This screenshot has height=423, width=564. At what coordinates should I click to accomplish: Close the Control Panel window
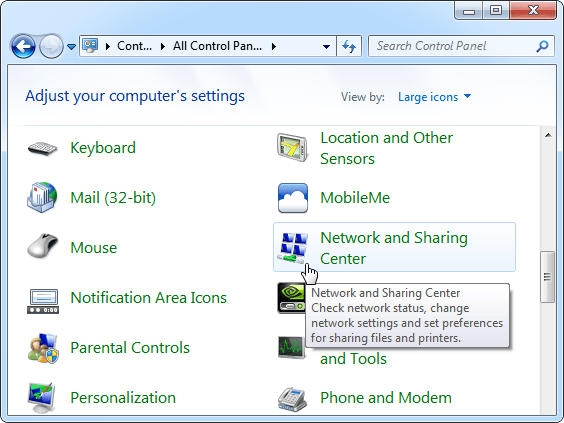533,10
